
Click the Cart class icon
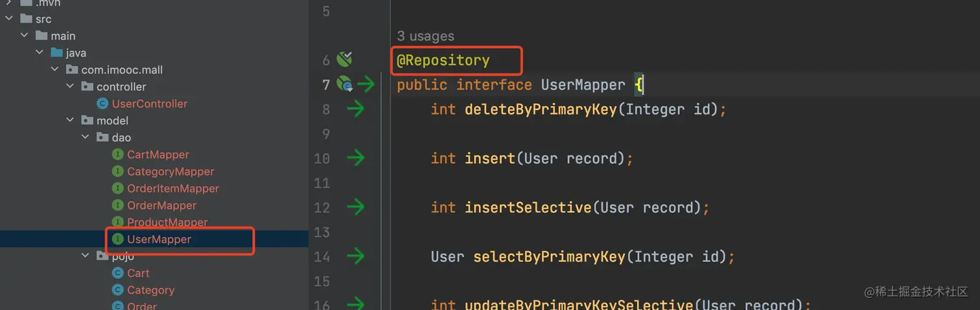[117, 272]
